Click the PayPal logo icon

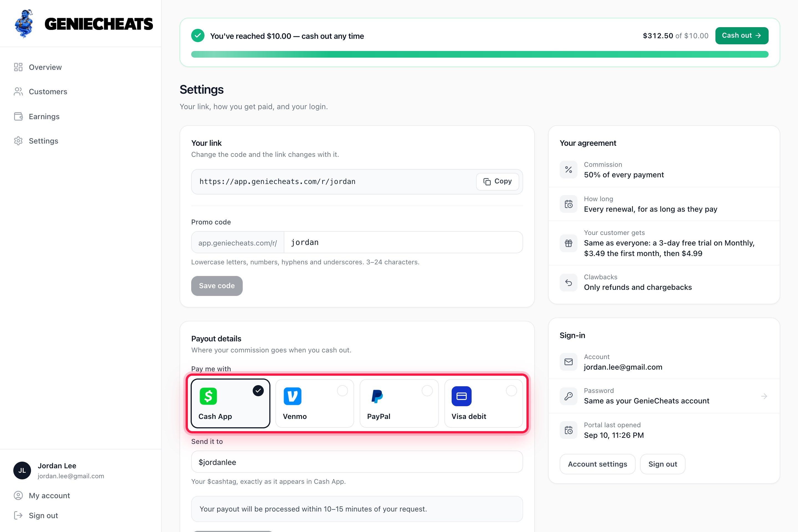(x=377, y=396)
